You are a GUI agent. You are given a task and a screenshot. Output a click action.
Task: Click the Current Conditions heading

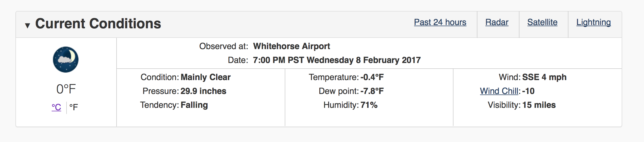click(x=98, y=23)
